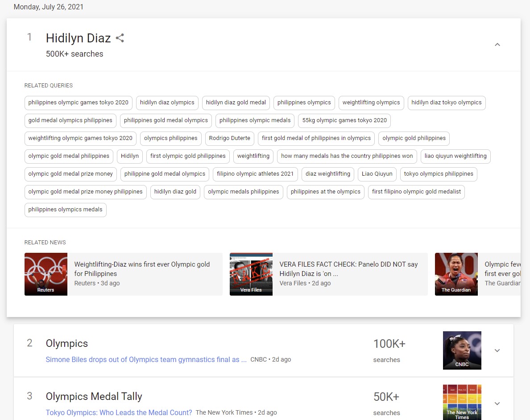The width and height of the screenshot is (530, 420).
Task: Click 'tokyo olympics philippines' chip
Action: (x=439, y=174)
